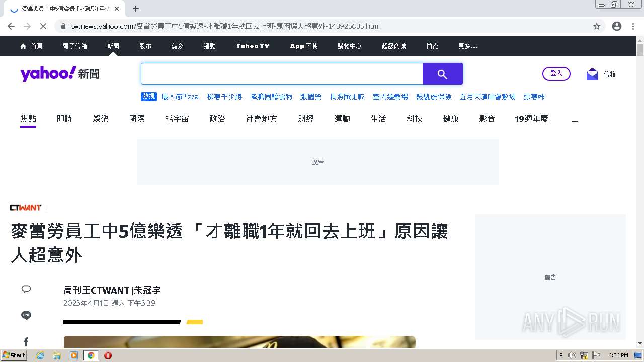Open 股市 in top navigation
Viewport: 644px width, 362px height.
pyautogui.click(x=145, y=46)
